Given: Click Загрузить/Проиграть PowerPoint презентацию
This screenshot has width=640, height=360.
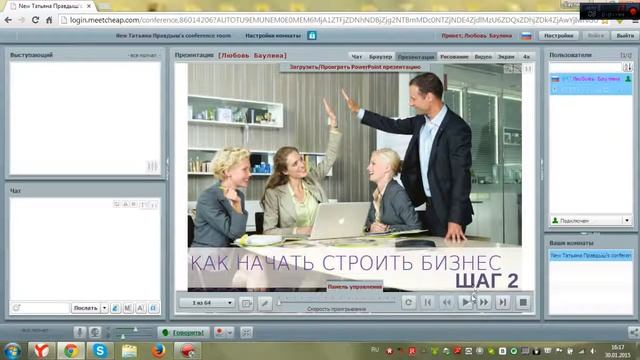Looking at the screenshot, I should 355,67.
